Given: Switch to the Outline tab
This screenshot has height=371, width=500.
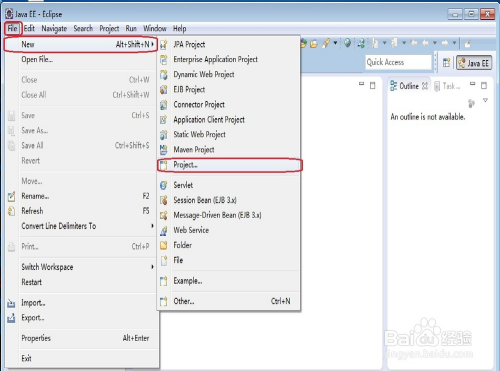Looking at the screenshot, I should pos(409,86).
